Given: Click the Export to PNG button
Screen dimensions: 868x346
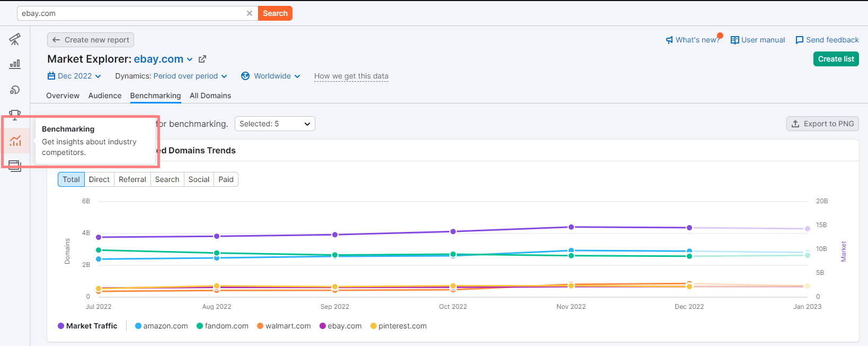Looking at the screenshot, I should point(822,124).
